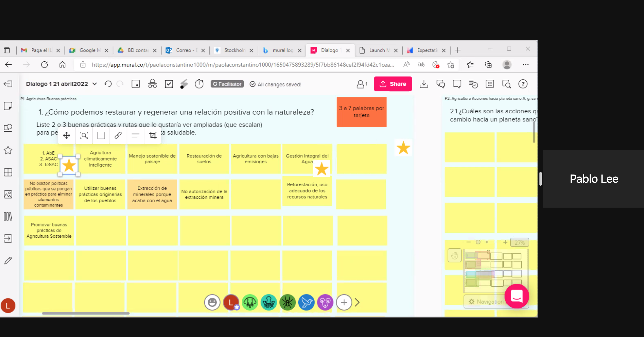Click the red L user avatar bottom-left
The width and height of the screenshot is (644, 337).
[8, 306]
